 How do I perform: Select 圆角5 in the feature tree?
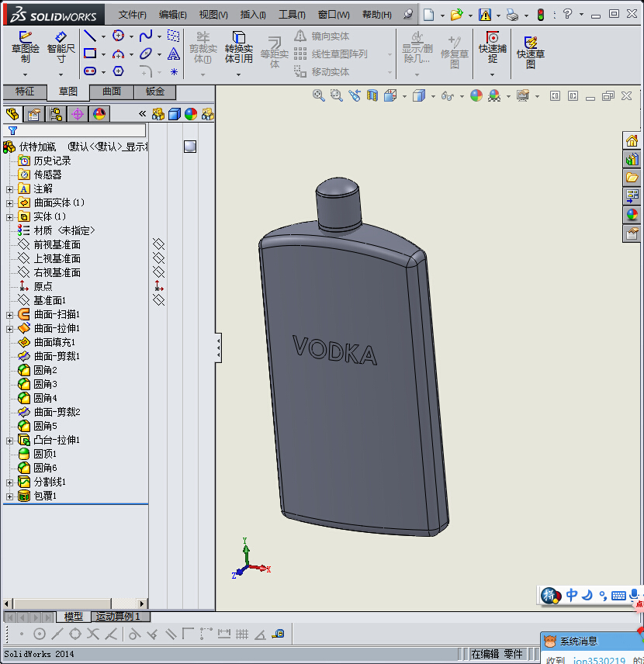(45, 426)
